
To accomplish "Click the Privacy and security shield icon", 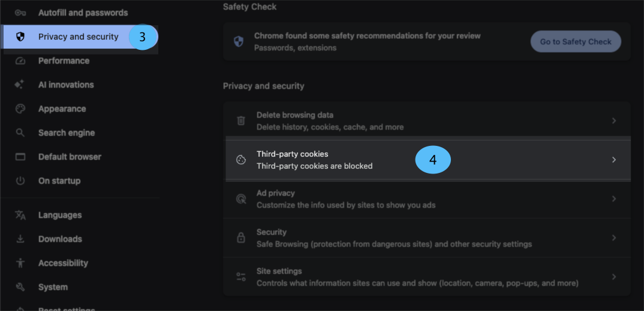I will (20, 37).
